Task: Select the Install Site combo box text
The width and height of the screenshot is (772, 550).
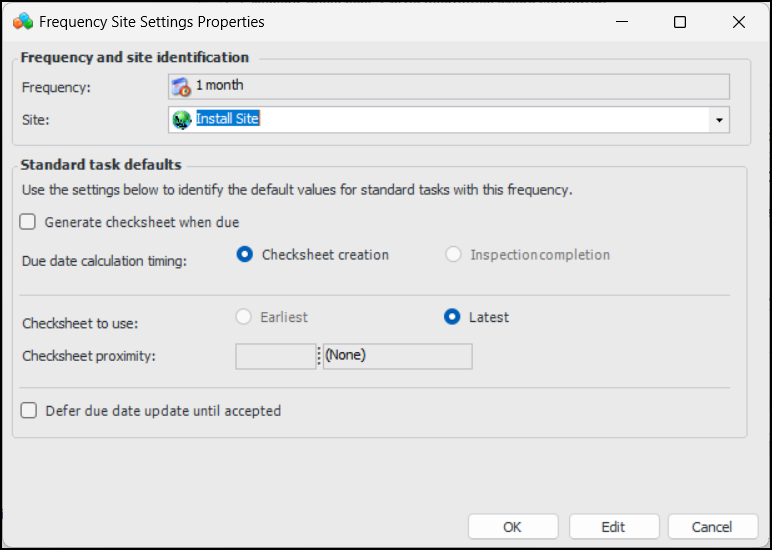Action: coord(227,119)
